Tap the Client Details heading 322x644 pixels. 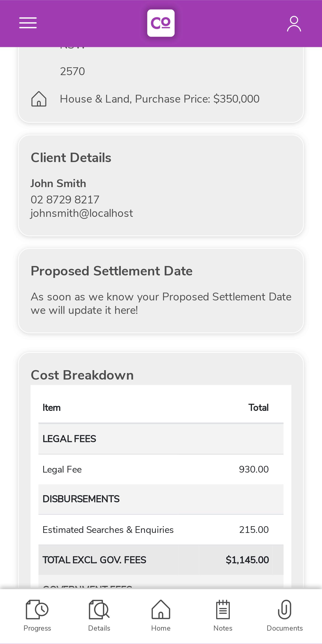point(71,158)
